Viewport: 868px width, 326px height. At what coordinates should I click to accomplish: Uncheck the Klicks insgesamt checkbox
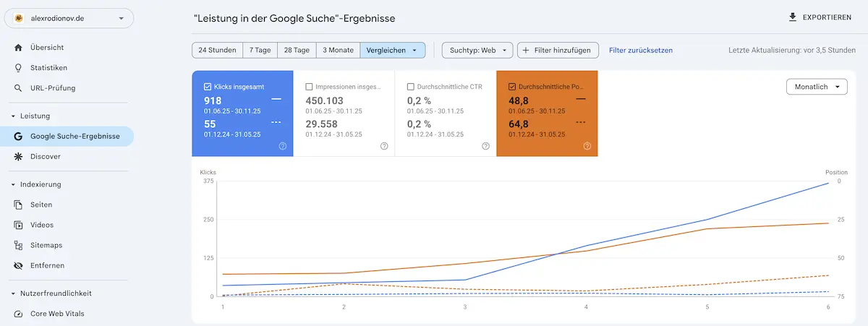point(208,86)
